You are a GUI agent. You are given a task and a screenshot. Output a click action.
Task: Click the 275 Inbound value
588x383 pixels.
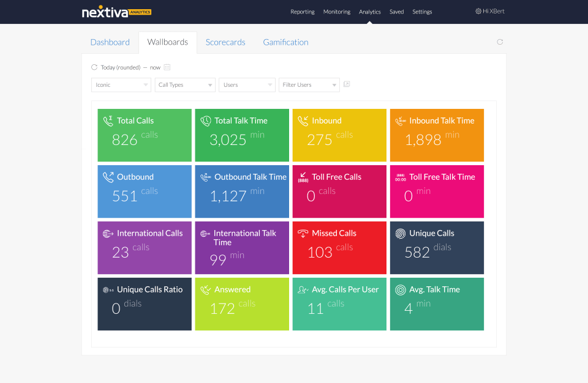[x=320, y=139]
